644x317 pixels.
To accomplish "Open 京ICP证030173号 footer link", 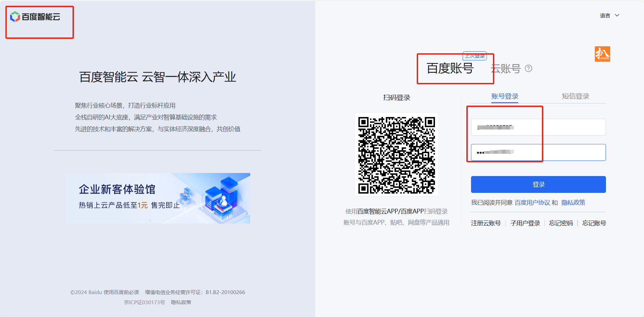I will click(x=144, y=302).
